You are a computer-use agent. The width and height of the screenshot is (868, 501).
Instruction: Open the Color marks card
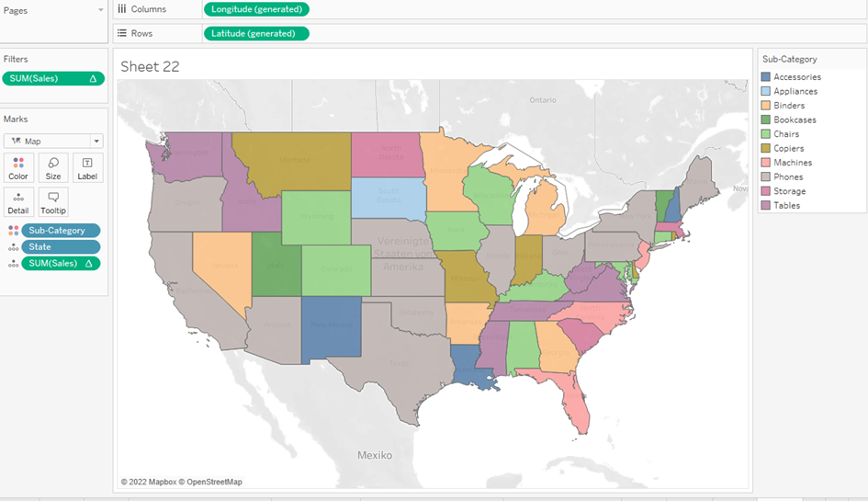coord(18,168)
